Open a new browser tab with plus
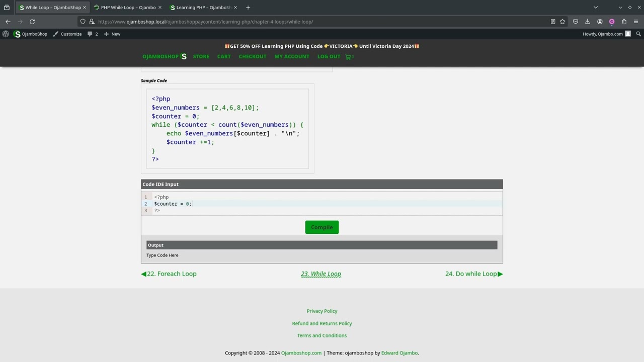This screenshot has height=362, width=644. point(248,8)
